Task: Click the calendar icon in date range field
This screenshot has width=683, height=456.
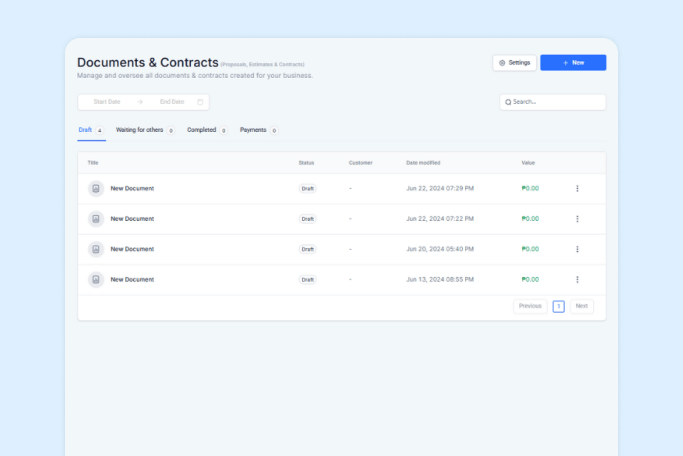Action: pos(200,102)
